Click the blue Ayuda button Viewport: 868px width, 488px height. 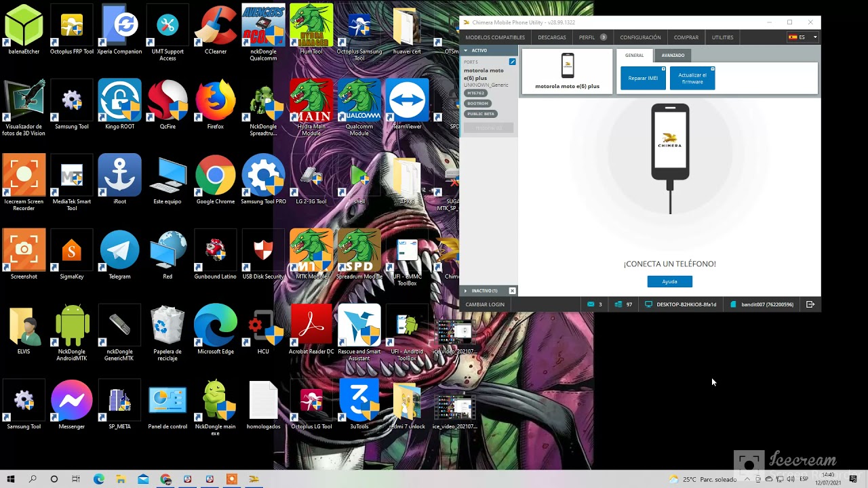[x=669, y=281]
